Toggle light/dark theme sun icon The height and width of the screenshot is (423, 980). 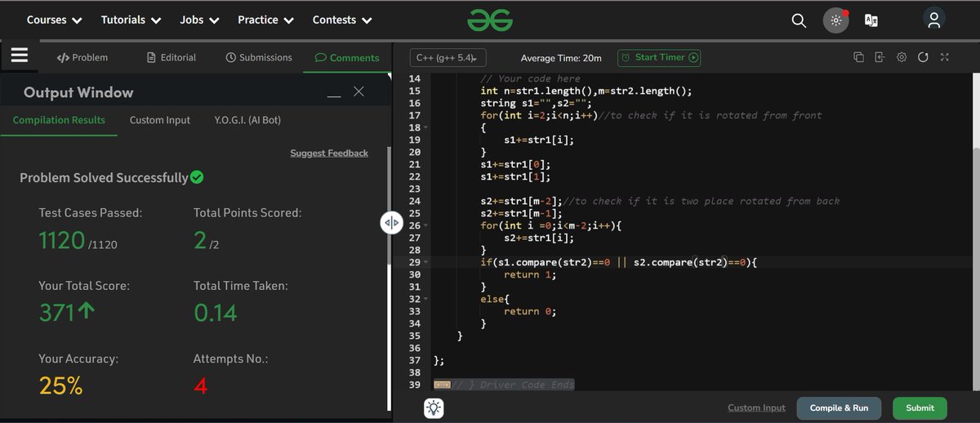tap(835, 20)
